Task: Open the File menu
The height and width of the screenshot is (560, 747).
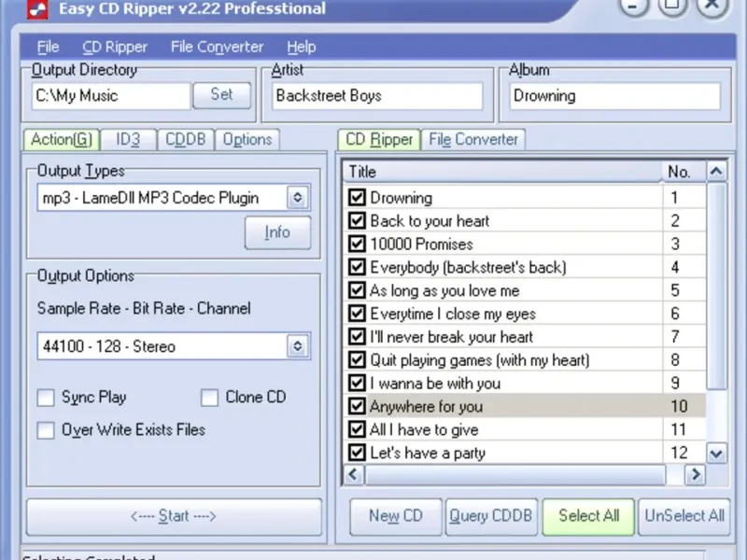Action: (x=49, y=47)
